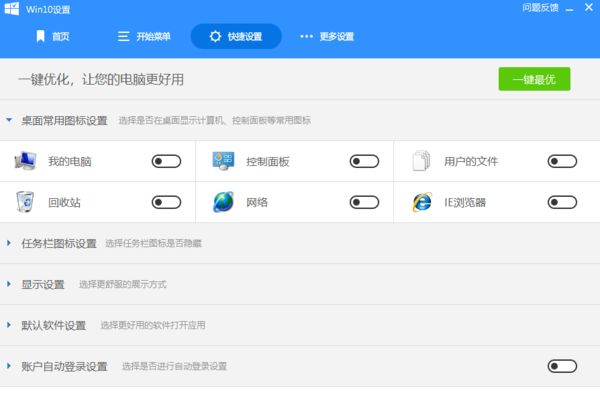600x393 pixels.
Task: Expand the 显示设置 section
Action: (x=9, y=284)
